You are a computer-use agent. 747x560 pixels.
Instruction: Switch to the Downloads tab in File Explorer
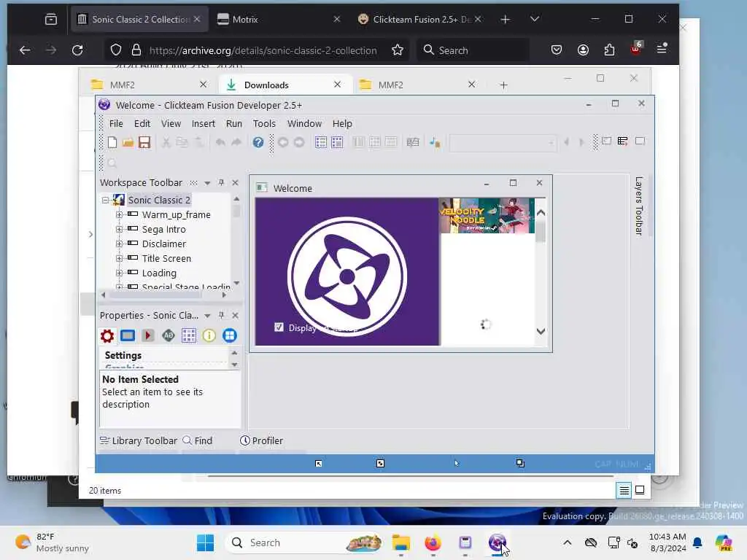click(285, 85)
